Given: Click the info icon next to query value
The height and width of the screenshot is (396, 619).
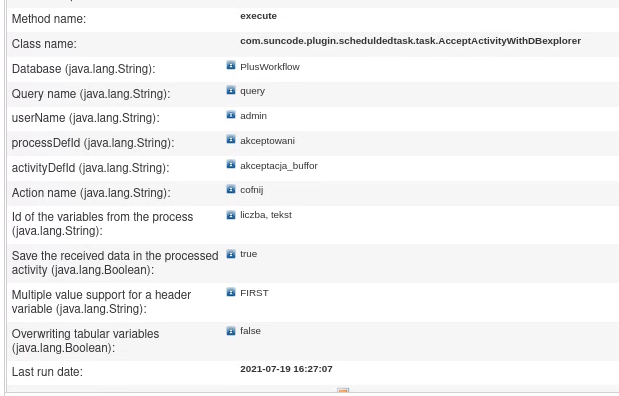Looking at the screenshot, I should point(231,90).
